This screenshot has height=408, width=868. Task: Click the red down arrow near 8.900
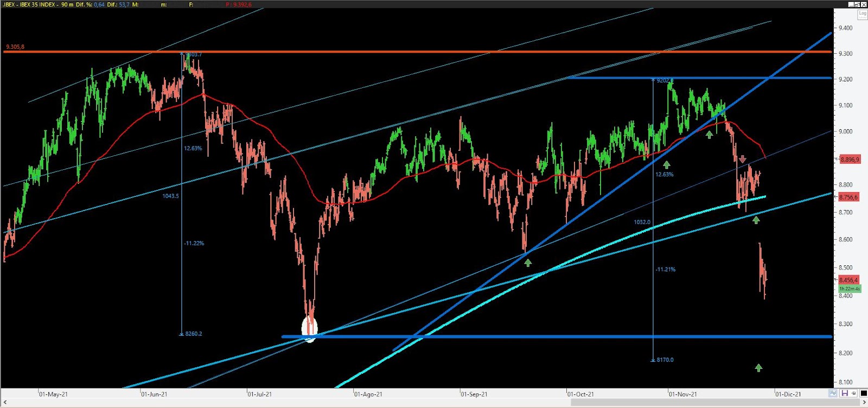(742, 160)
